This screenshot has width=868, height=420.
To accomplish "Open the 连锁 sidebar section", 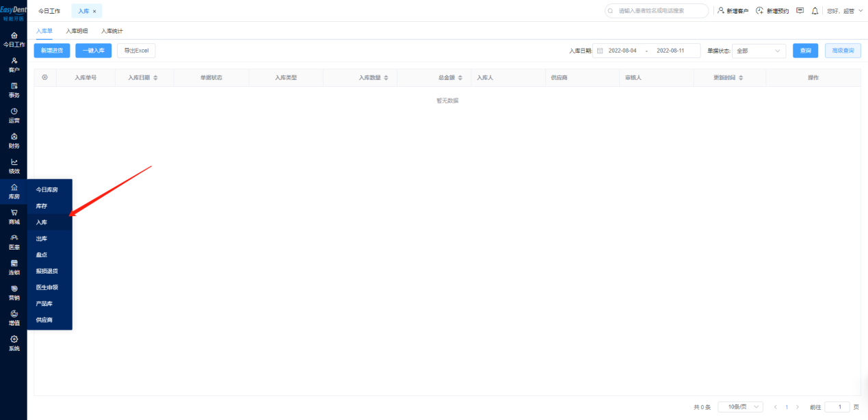I will (14, 267).
